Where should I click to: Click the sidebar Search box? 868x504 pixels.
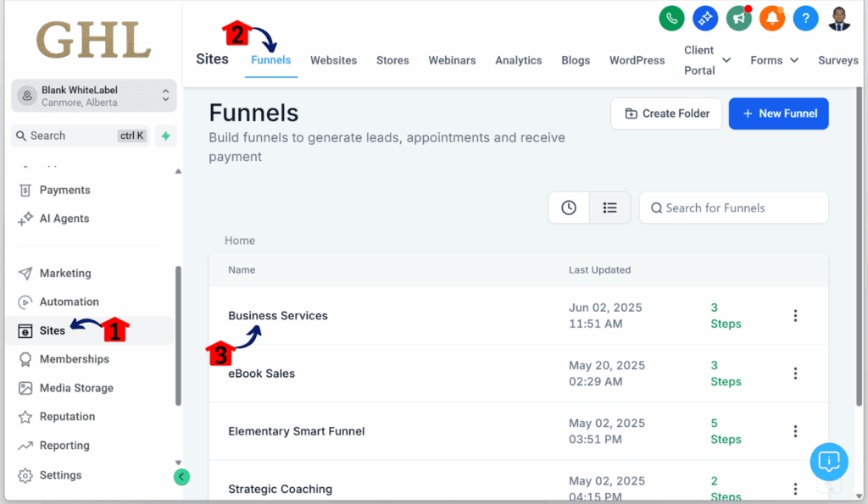click(81, 136)
